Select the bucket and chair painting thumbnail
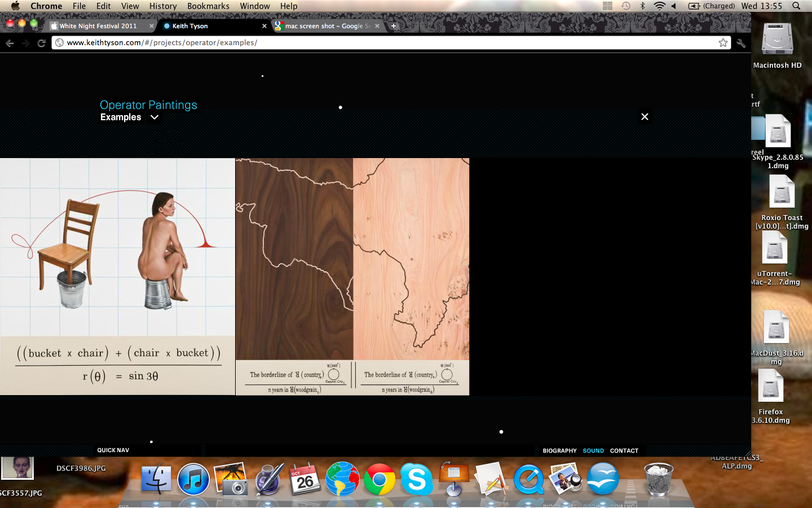The height and width of the screenshot is (508, 812). (x=117, y=277)
